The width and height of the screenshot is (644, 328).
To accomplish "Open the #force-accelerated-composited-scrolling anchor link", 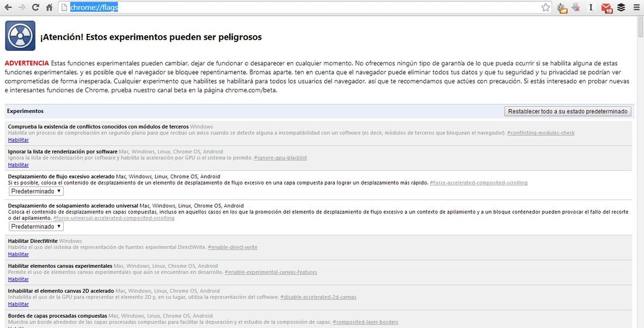I will (x=478, y=183).
